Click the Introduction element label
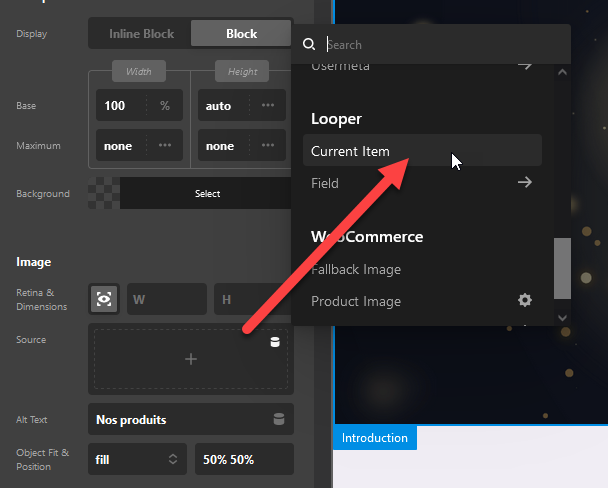The height and width of the screenshot is (488, 608). click(x=375, y=438)
